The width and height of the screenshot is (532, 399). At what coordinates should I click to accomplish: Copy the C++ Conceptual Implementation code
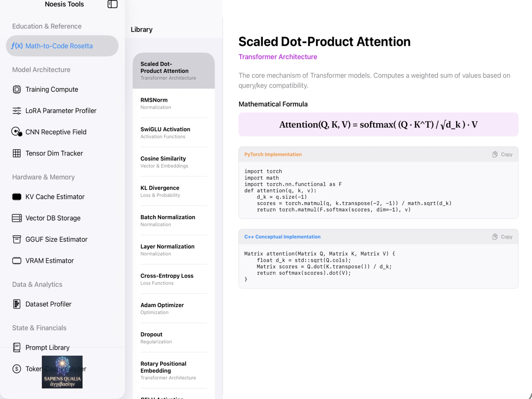(502, 237)
